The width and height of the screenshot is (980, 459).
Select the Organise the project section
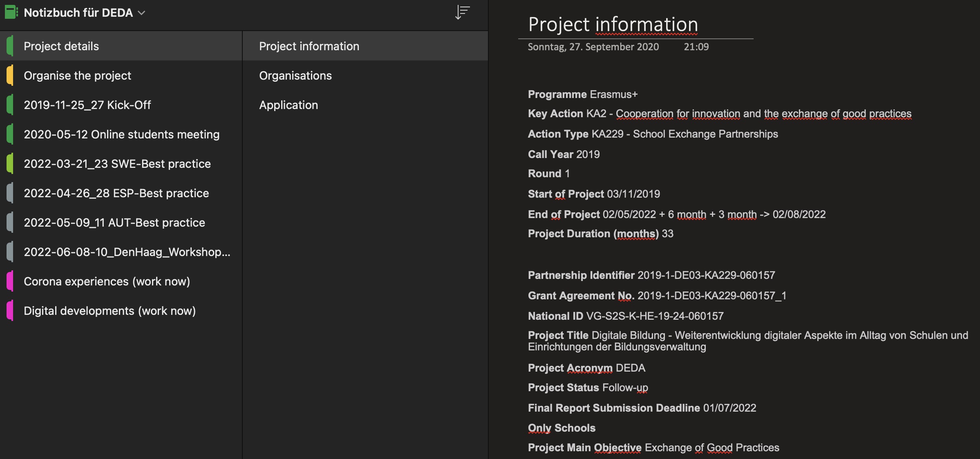tap(77, 76)
